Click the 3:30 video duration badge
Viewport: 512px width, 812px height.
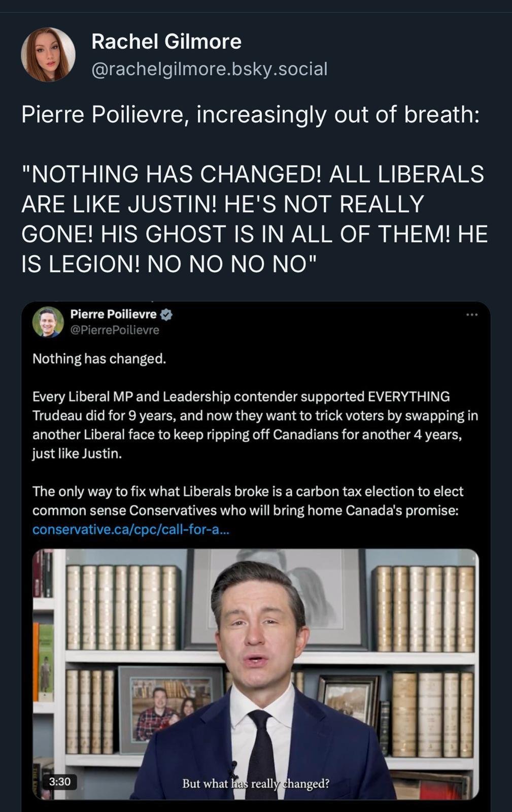point(59,781)
